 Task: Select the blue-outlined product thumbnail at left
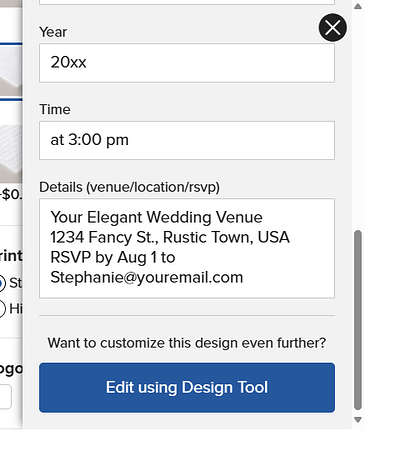coord(11,71)
